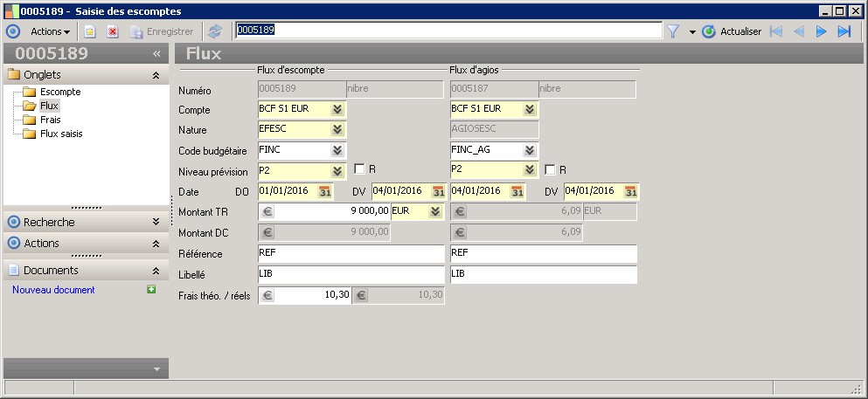Collapse the Actions sidebar section

156,244
